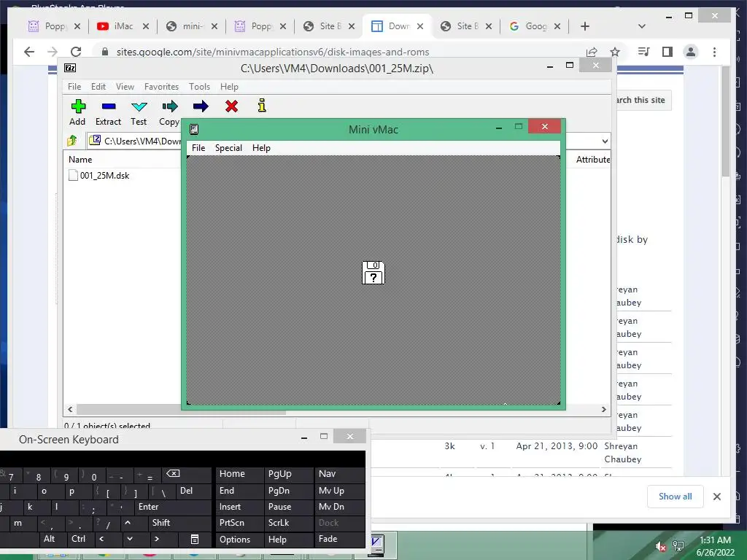Screen dimensions: 747x560
Task: Open a new Chrome tab
Action: [585, 26]
